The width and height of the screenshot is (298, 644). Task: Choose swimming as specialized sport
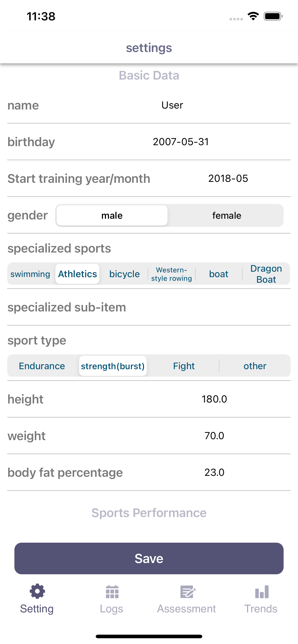[30, 274]
